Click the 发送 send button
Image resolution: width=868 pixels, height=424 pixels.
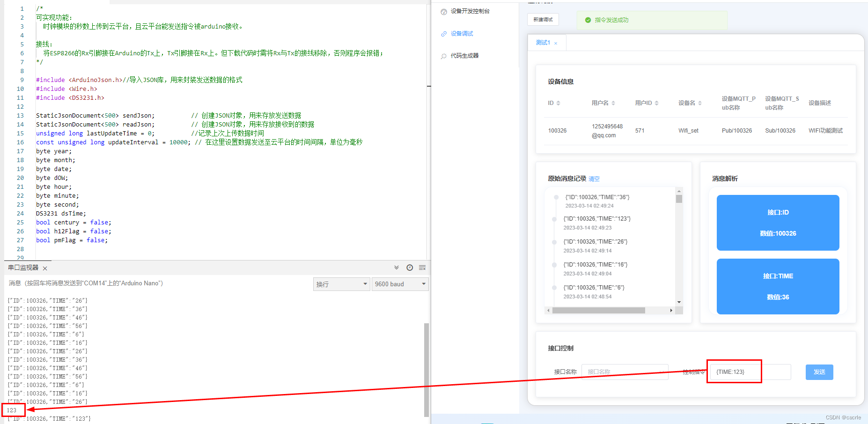(x=819, y=372)
